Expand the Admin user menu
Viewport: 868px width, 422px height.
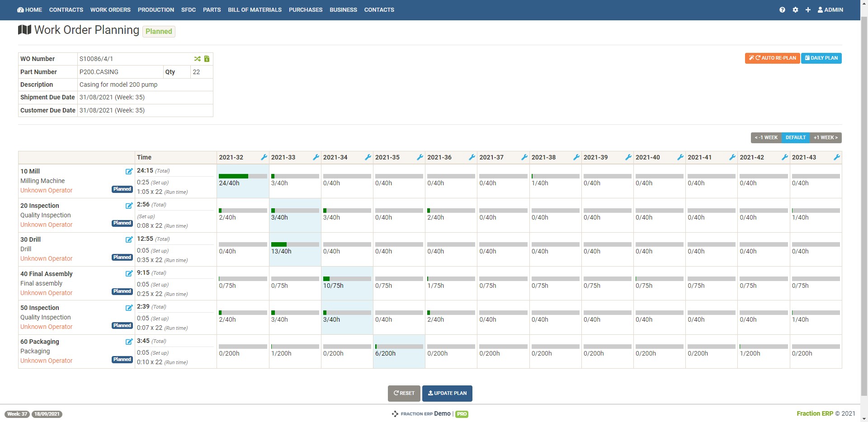[830, 9]
